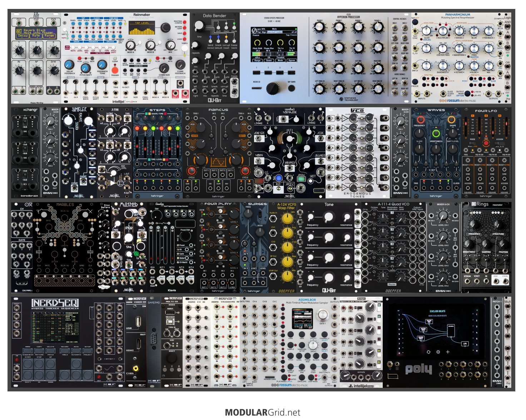Click the MOD A knob on Rainmaker

click(x=131, y=45)
